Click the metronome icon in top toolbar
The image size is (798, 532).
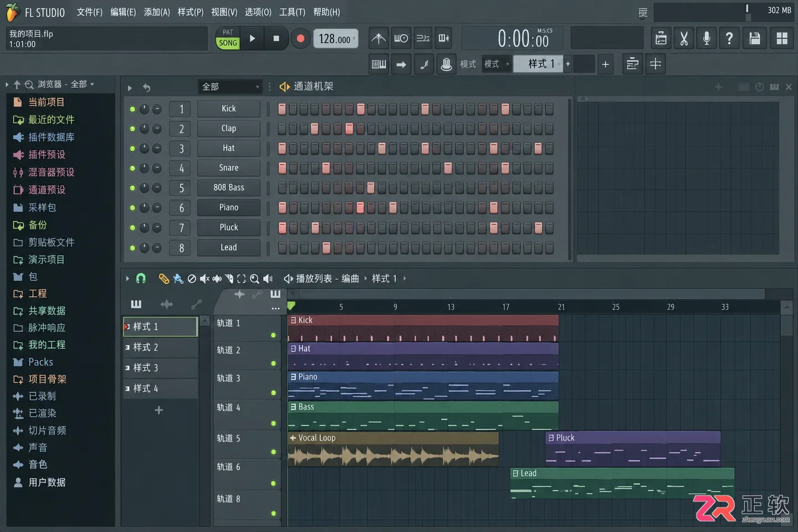click(x=378, y=38)
